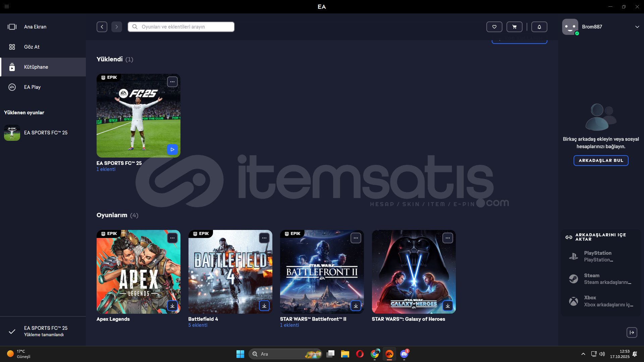Play EA SPORTS FC 25
Viewport: 644px width, 362px height.
(x=172, y=149)
